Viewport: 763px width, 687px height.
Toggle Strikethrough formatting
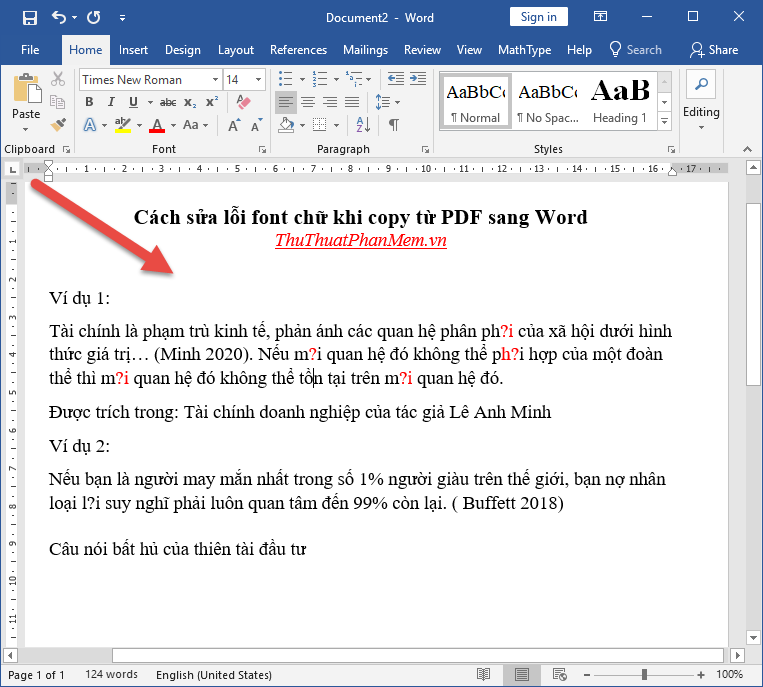pos(168,102)
